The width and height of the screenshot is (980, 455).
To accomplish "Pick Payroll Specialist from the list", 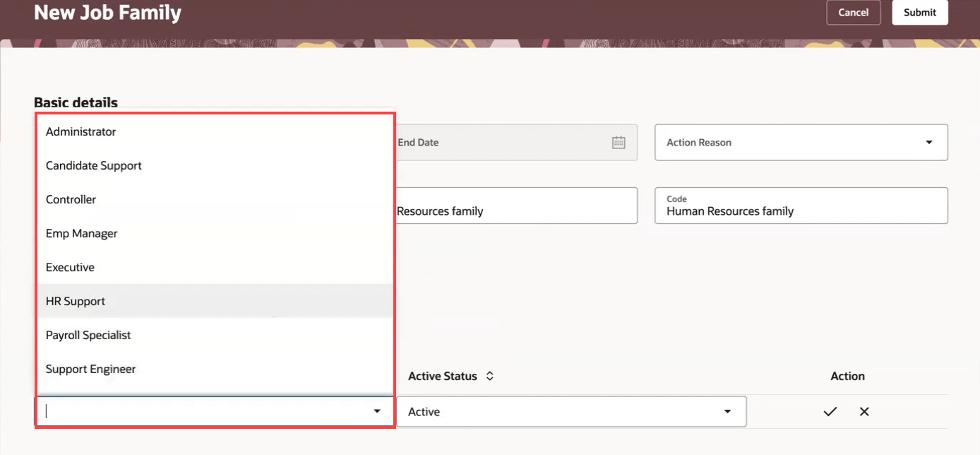I will point(215,335).
